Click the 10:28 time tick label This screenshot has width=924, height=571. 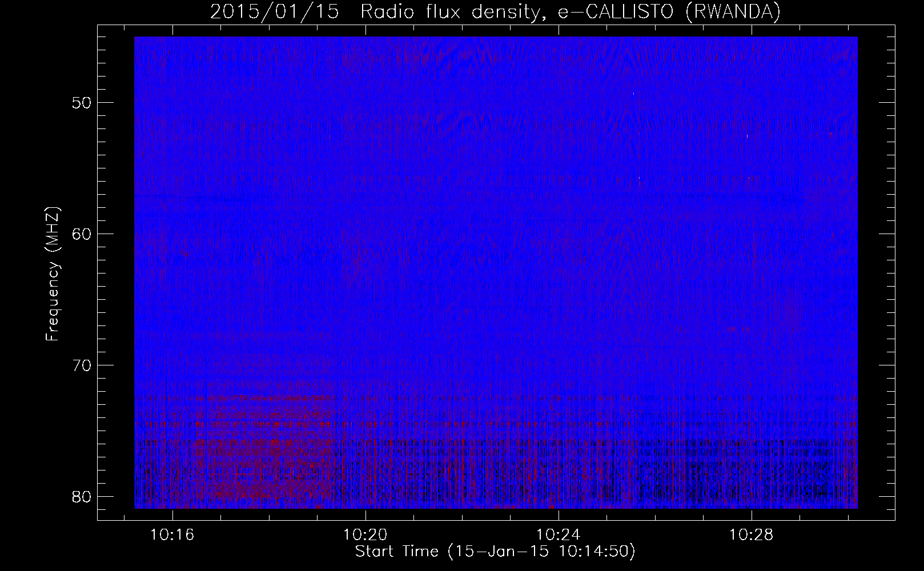coord(751,535)
